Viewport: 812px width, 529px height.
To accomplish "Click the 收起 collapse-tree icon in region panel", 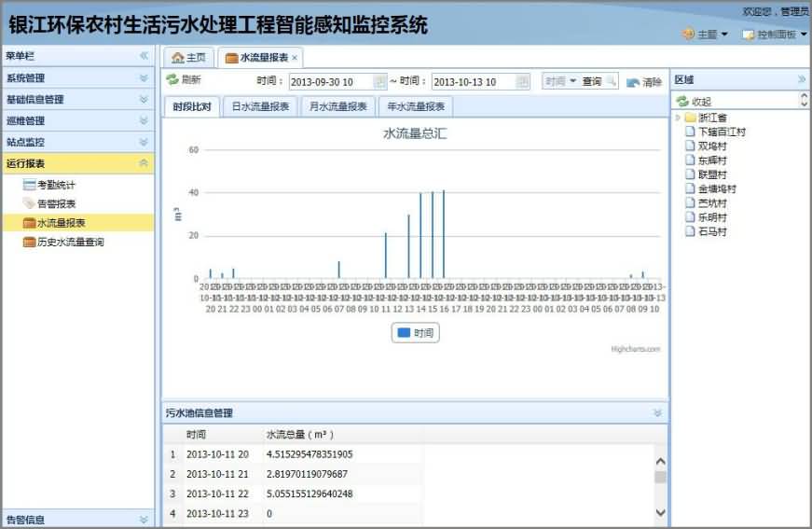I will click(682, 101).
